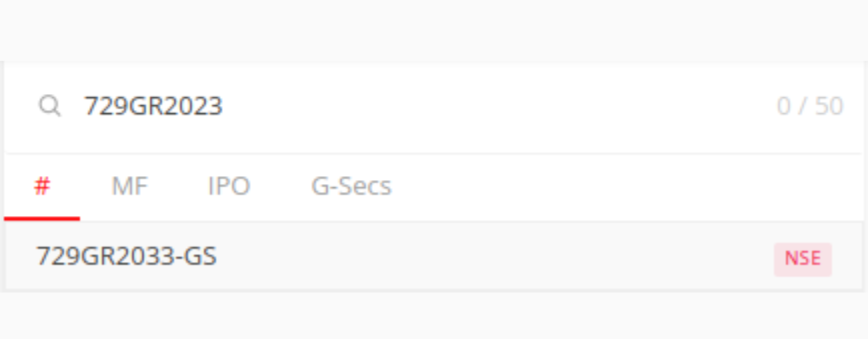Screen dimensions: 868x339
Task: Click the search box's empty space before the counter
Action: (498, 106)
